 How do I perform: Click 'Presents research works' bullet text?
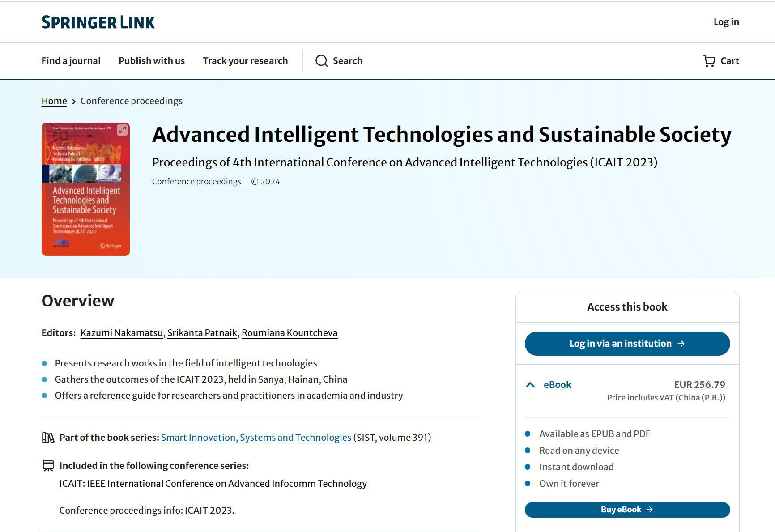tap(186, 363)
